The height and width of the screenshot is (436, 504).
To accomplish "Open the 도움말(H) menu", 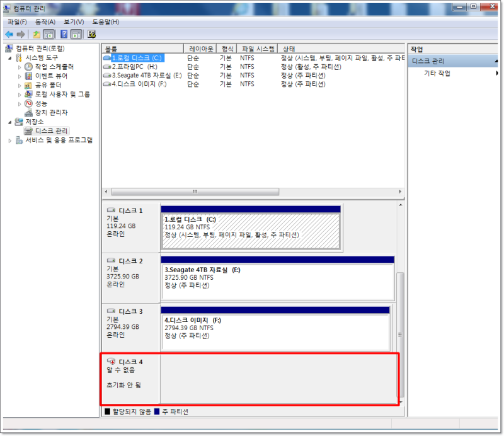I will [105, 22].
